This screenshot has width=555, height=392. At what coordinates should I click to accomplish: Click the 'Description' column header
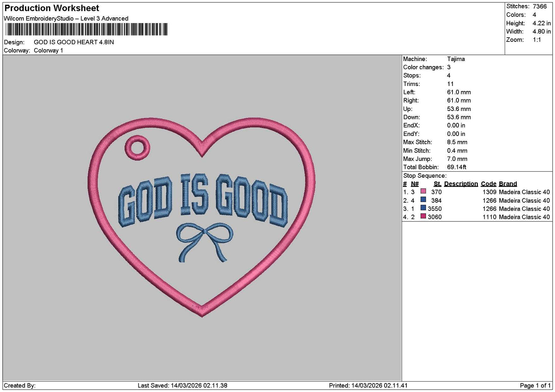tap(461, 184)
